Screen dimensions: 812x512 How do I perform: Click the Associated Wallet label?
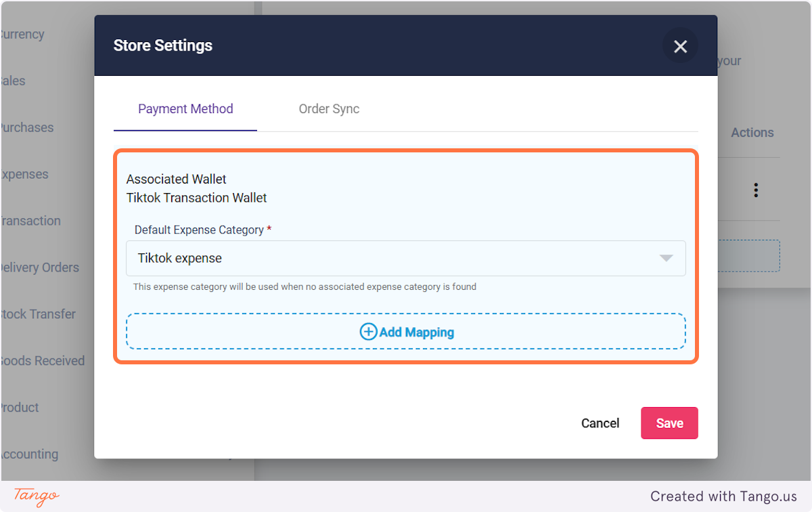176,179
